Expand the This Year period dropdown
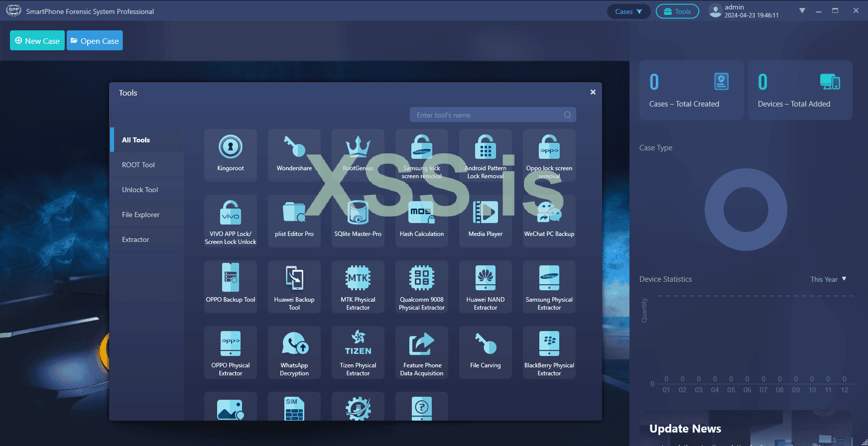Image resolution: width=868 pixels, height=446 pixels. coord(829,279)
